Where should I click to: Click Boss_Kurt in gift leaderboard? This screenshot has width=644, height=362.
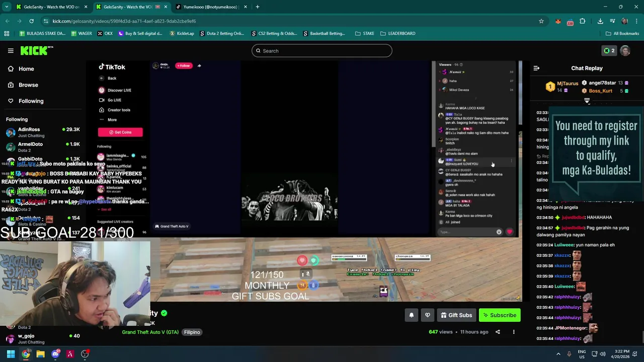click(600, 91)
